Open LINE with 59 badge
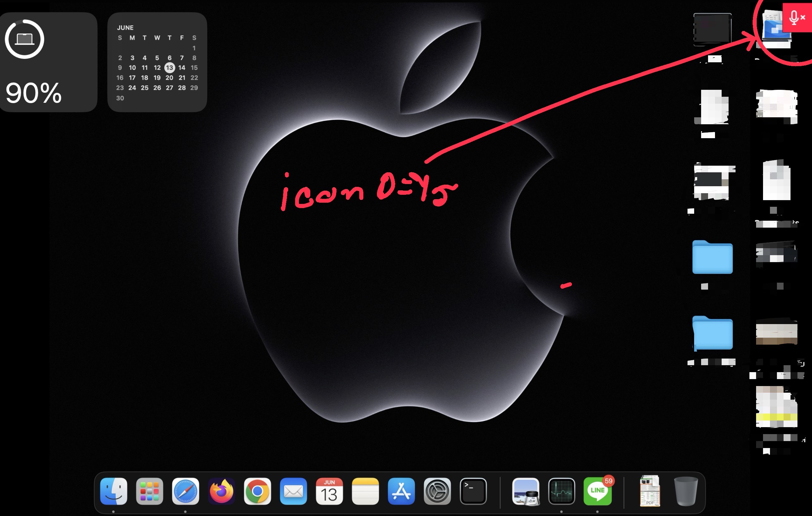The image size is (812, 516). click(597, 492)
